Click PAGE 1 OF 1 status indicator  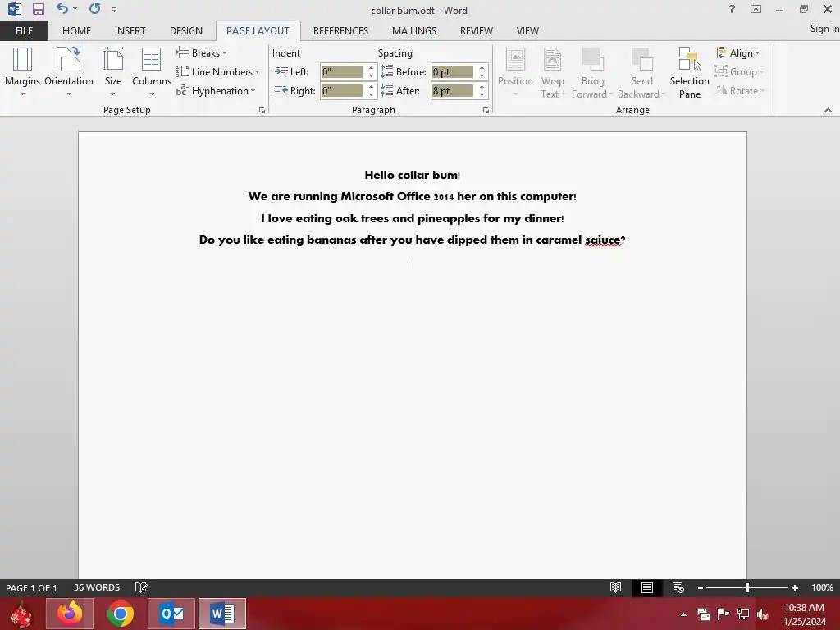[x=31, y=587]
